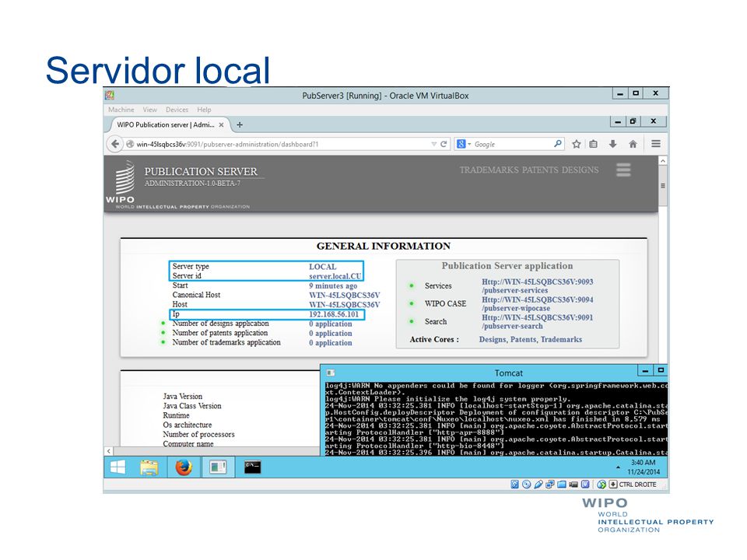This screenshot has height=560, width=747.
Task: Open the View menu in VirtualBox
Action: click(x=149, y=110)
